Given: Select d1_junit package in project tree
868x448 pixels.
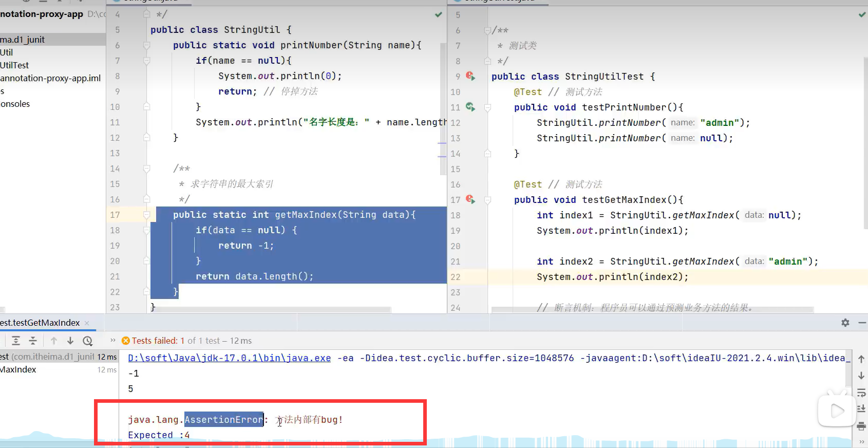Looking at the screenshot, I should coord(23,40).
